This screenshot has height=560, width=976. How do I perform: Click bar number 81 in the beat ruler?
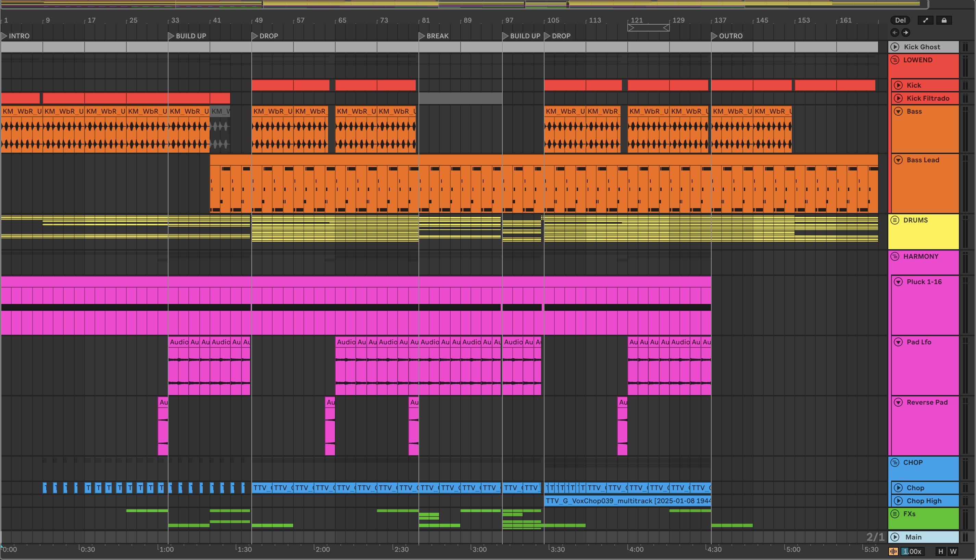click(426, 21)
